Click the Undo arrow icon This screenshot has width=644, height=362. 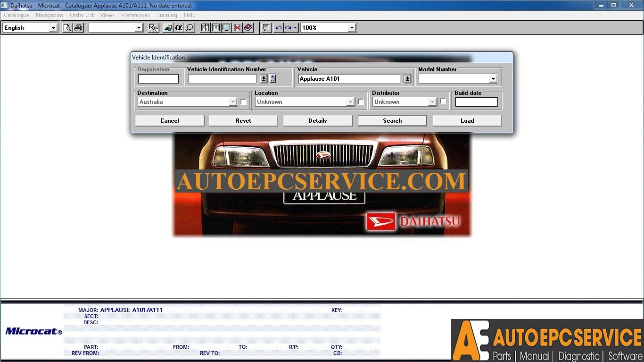pyautogui.click(x=277, y=27)
